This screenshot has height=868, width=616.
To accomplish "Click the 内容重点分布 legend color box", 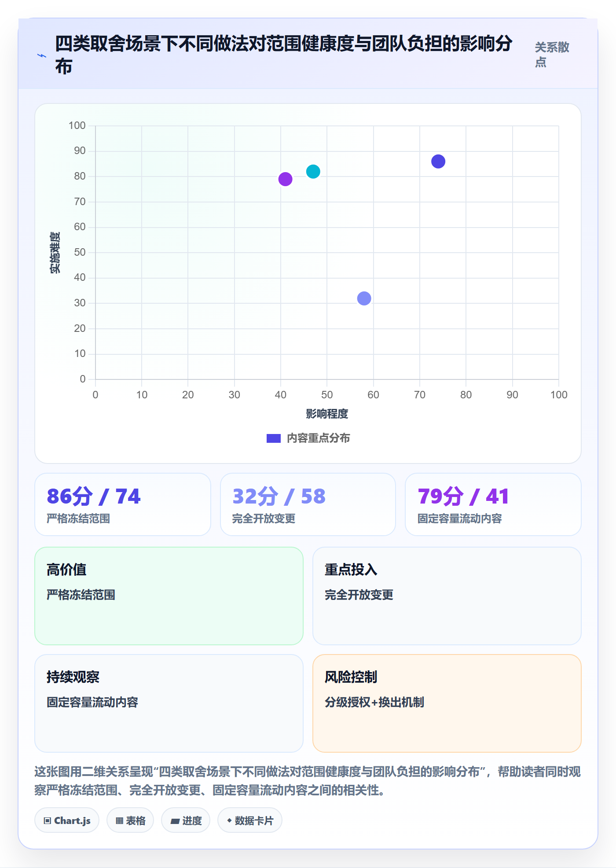I will pos(274,438).
